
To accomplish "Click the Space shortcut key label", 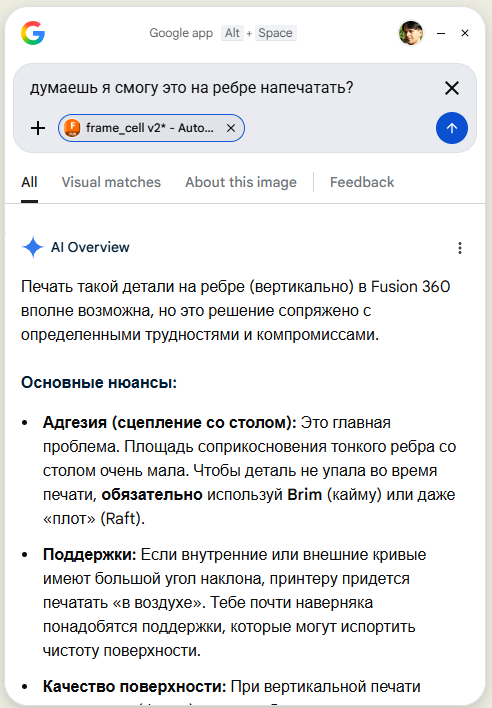I will 275,33.
